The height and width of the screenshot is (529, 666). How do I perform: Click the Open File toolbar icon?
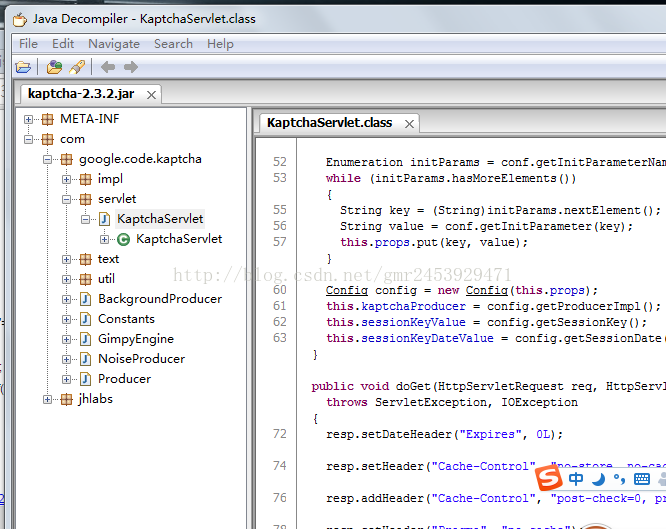point(23,67)
